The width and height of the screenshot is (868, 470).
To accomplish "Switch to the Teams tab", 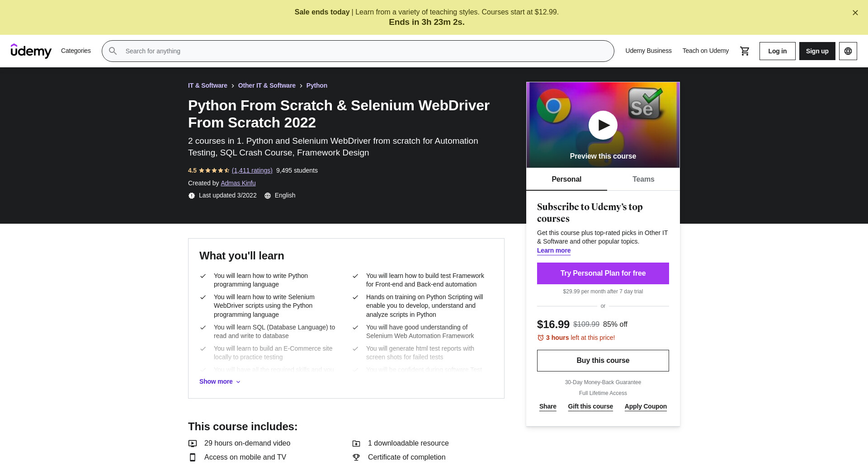I will [643, 179].
